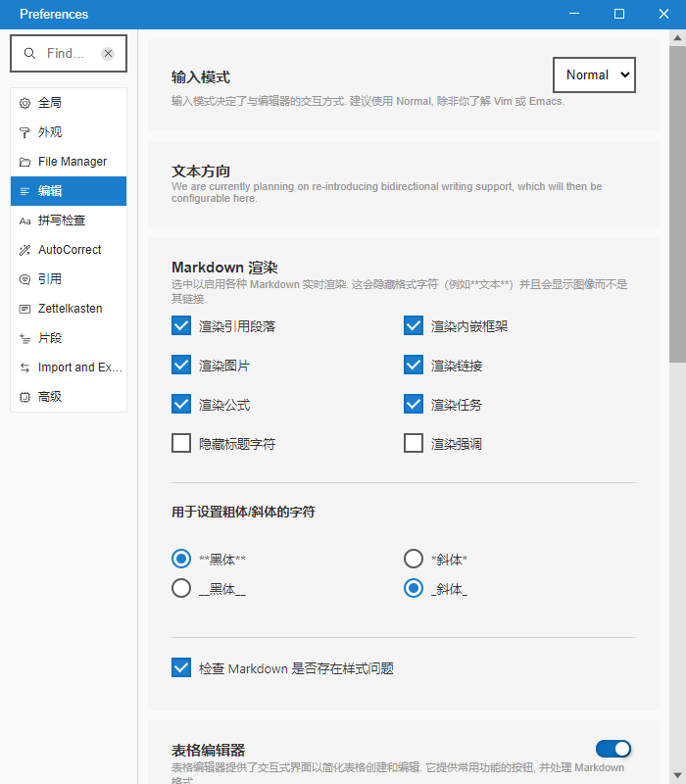Select the *斜体* italic radio option
The height and width of the screenshot is (784, 686).
[x=414, y=559]
